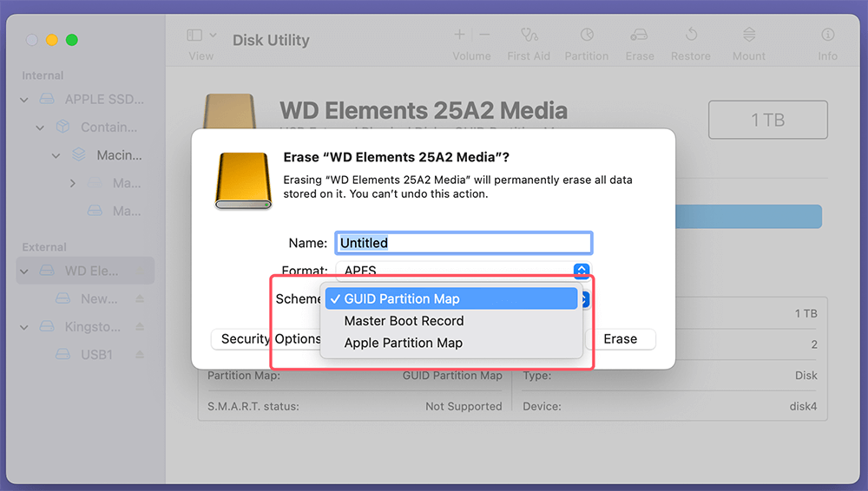
Task: Eject the New... volume
Action: click(140, 299)
